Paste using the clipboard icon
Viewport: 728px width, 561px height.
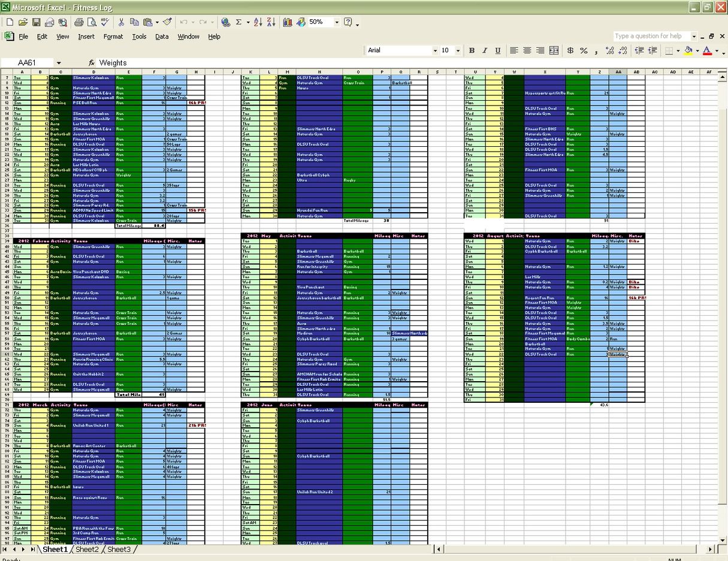point(147,22)
